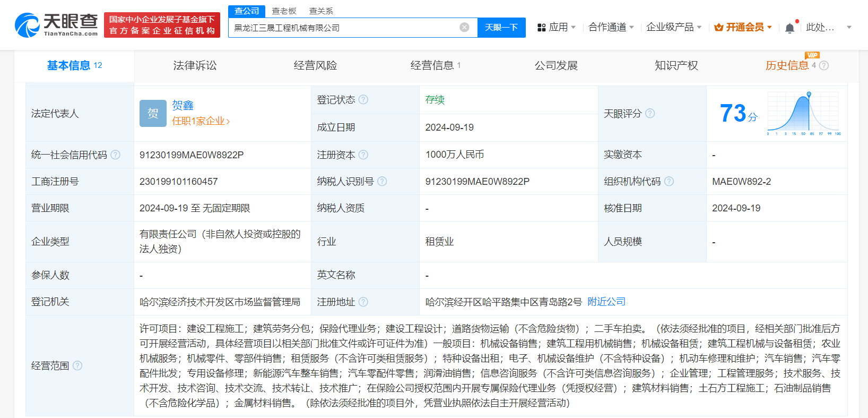The height and width of the screenshot is (418, 868).
Task: Expand the 应用 dropdown menu
Action: pyautogui.click(x=557, y=27)
